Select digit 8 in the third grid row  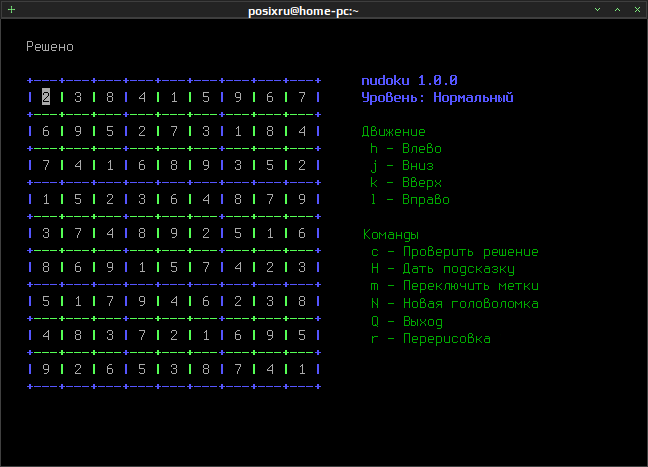coord(174,165)
